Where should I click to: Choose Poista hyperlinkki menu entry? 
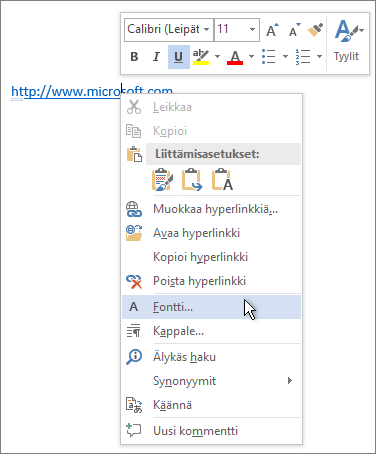tap(211, 281)
